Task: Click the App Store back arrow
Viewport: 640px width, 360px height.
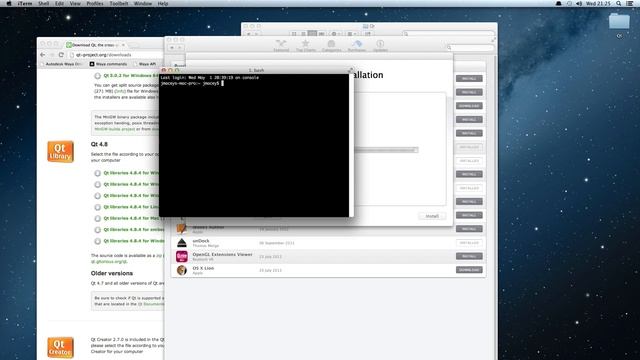Action: [172, 48]
